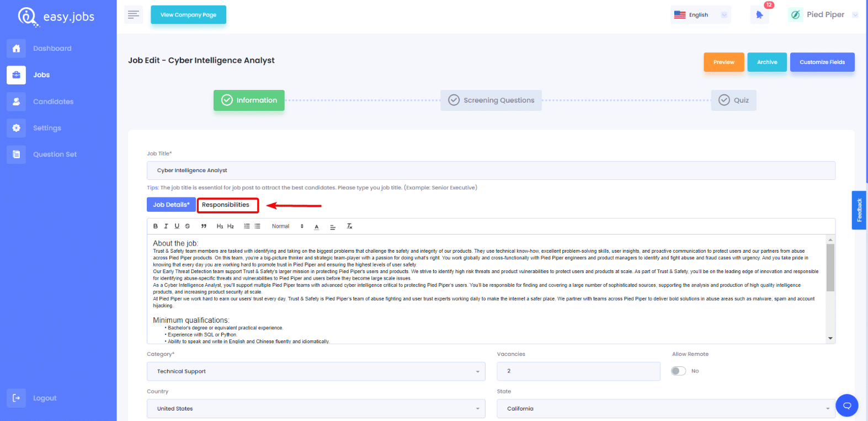Open the Feedback side tab
Screen dimensions: 868x421
[x=859, y=210]
